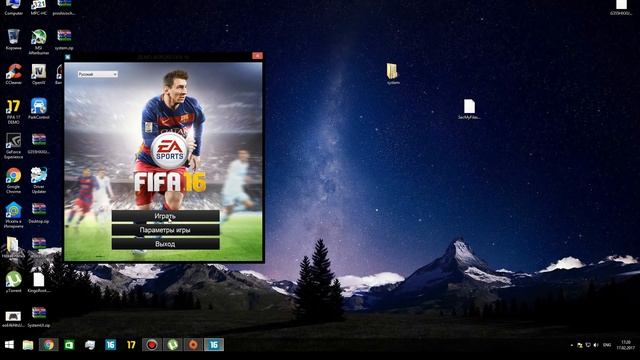Open the orange Origin taskbar icon
This screenshot has height=360, width=640.
193,345
